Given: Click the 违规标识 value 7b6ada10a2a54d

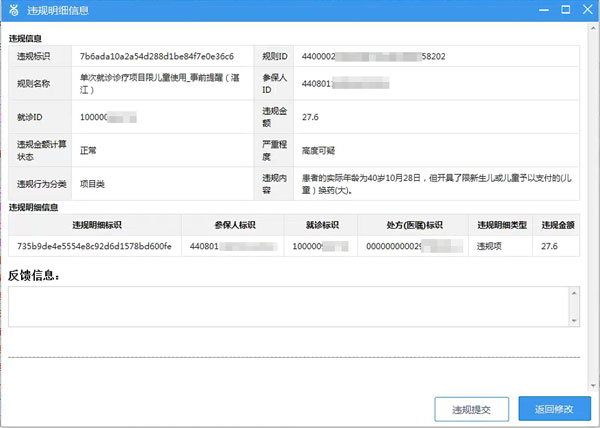Looking at the screenshot, I should click(156, 56).
